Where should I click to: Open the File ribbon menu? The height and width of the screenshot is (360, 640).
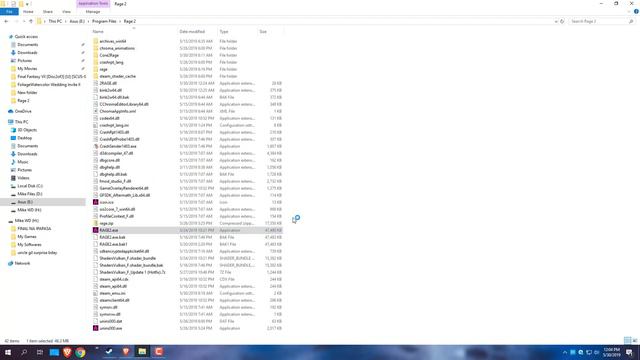9,12
